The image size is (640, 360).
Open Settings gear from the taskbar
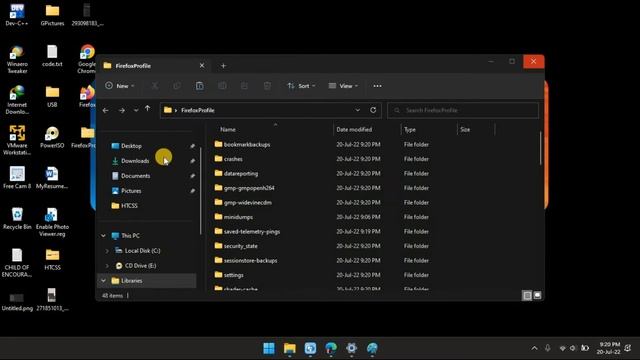[351, 348]
